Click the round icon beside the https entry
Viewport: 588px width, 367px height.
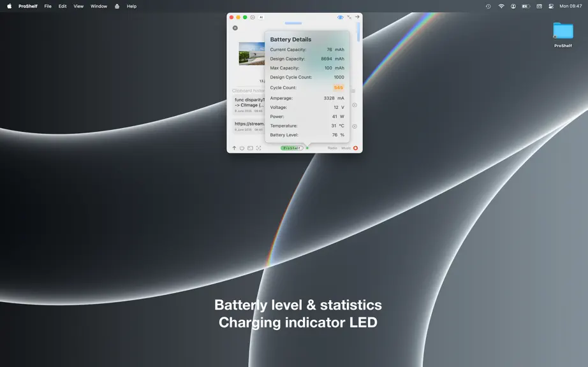click(355, 126)
